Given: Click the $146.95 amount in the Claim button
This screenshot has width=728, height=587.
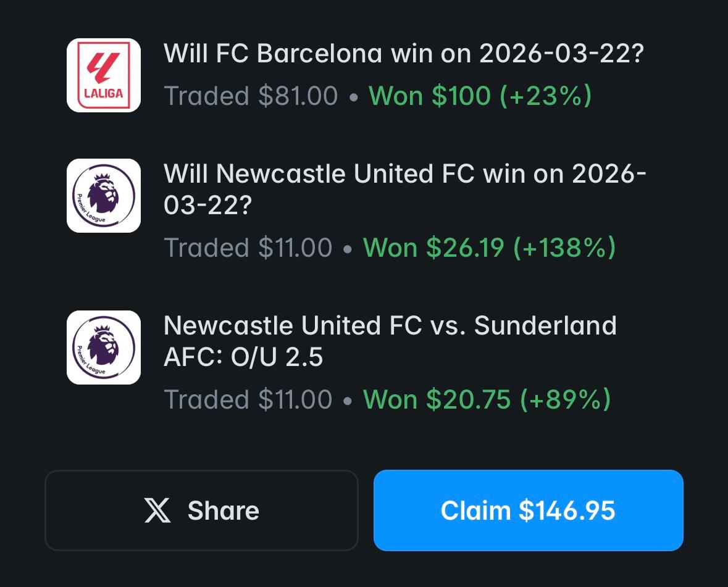Looking at the screenshot, I should click(567, 510).
